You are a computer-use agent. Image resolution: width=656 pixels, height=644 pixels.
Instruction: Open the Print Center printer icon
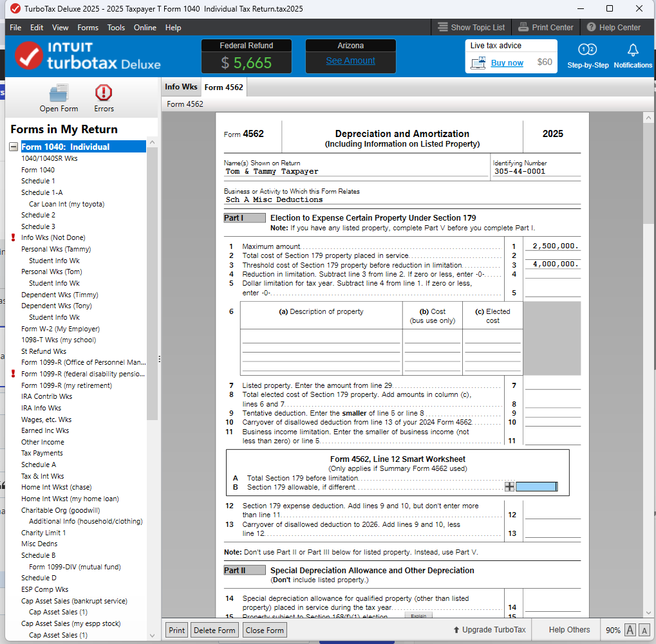[x=523, y=27]
